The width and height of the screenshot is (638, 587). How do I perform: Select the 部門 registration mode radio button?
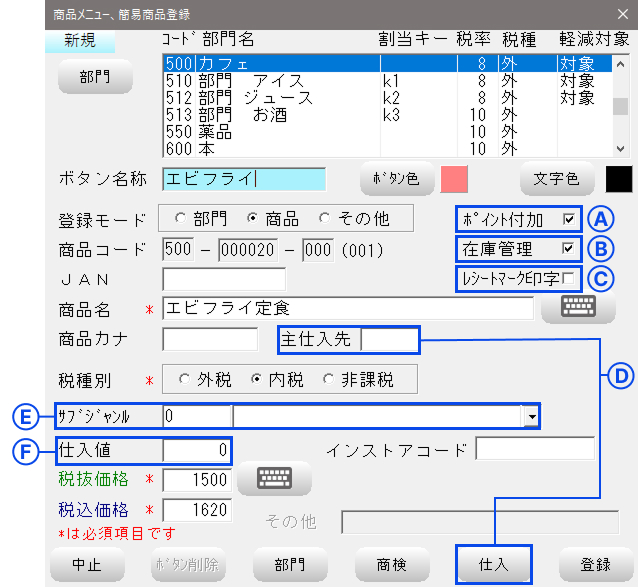180,218
